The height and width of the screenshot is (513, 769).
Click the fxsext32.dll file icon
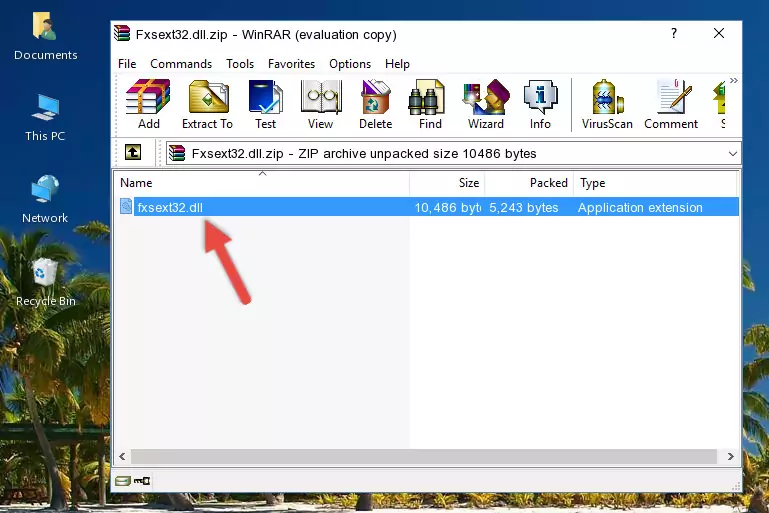point(126,206)
